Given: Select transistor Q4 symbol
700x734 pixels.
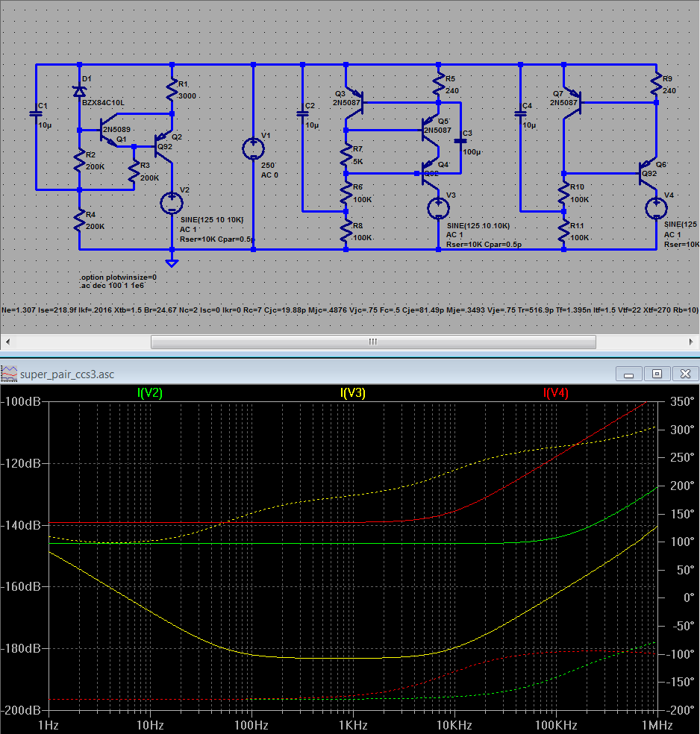Looking at the screenshot, I should (x=431, y=173).
